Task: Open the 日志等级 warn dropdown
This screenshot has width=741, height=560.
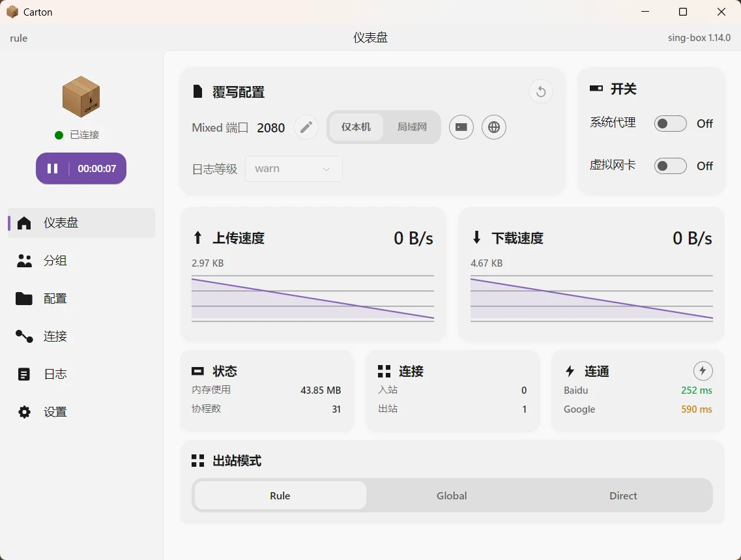Action: pyautogui.click(x=293, y=169)
